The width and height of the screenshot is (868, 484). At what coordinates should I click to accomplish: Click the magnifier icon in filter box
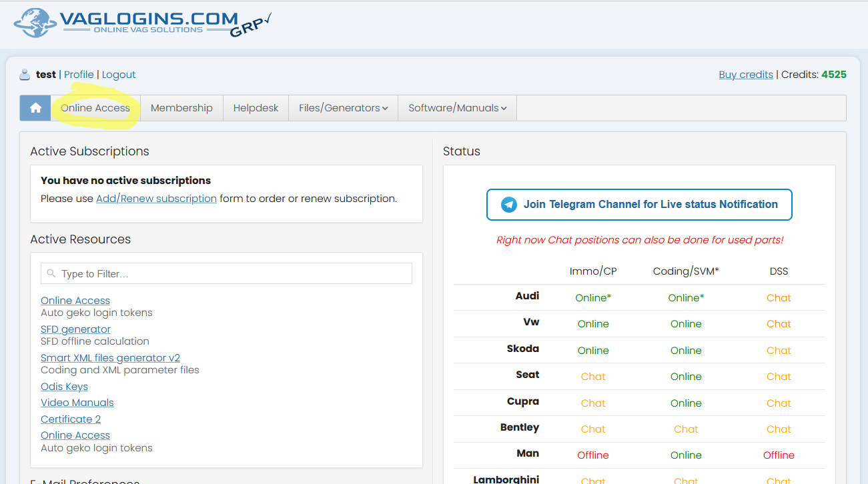coord(51,274)
